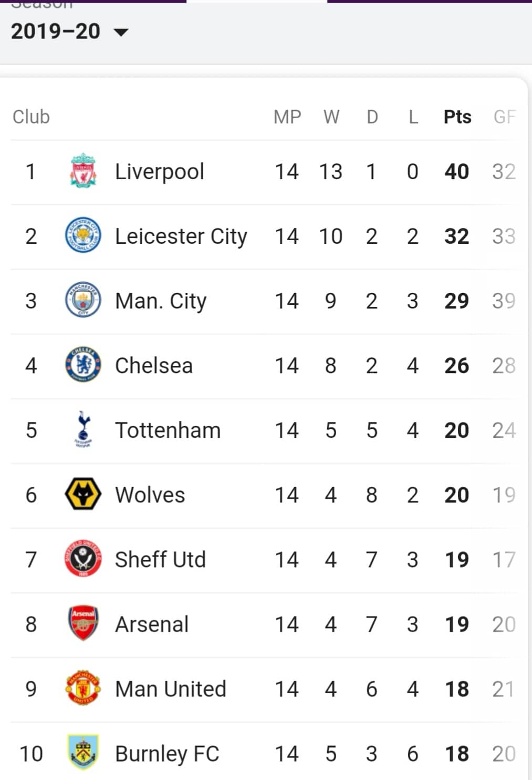Select the Club column header
This screenshot has width=532, height=780.
coord(31,117)
